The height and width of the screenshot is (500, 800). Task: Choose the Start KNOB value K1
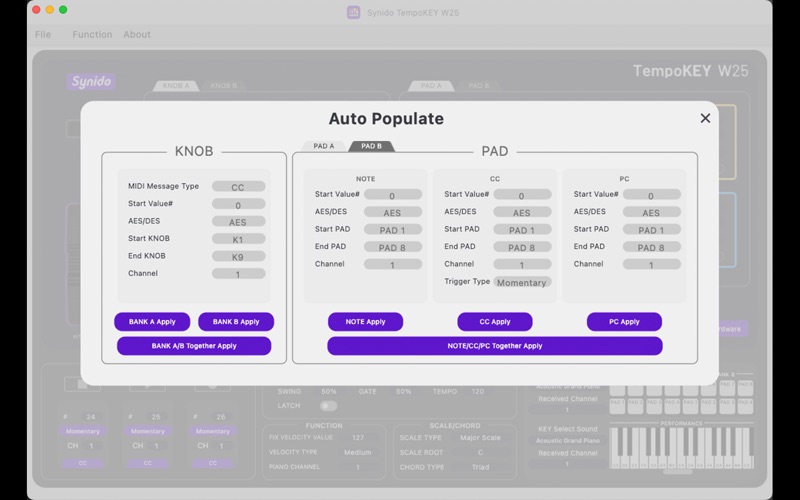point(238,239)
